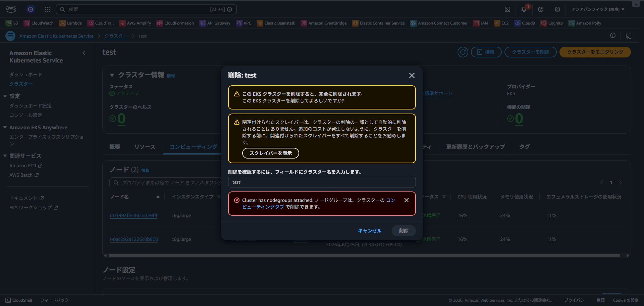Switch to the 更新履歴とバックアップ tab
Image resolution: width=644 pixels, height=306 pixels.
[x=475, y=147]
